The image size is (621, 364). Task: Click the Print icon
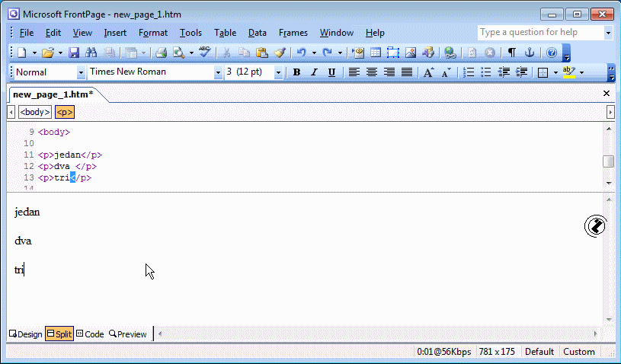coord(161,53)
